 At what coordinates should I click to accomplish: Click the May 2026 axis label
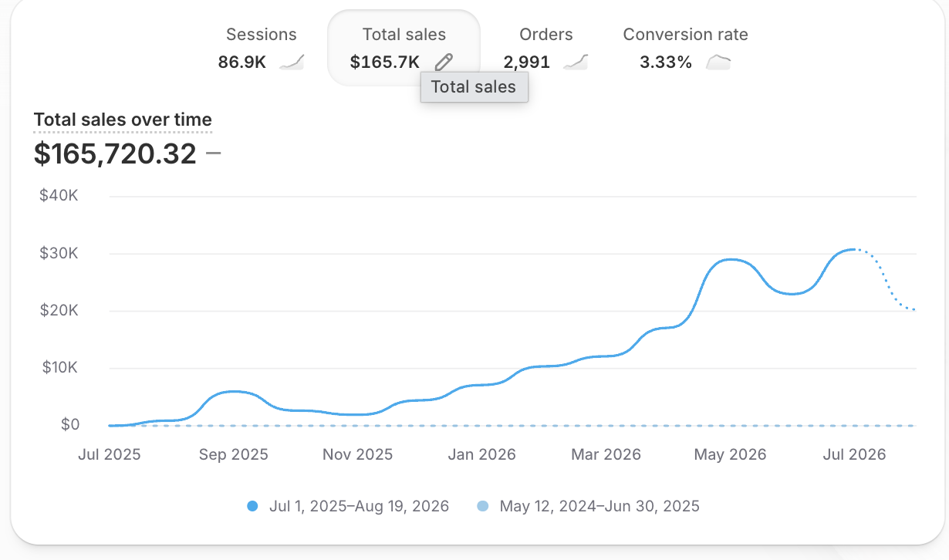(730, 454)
